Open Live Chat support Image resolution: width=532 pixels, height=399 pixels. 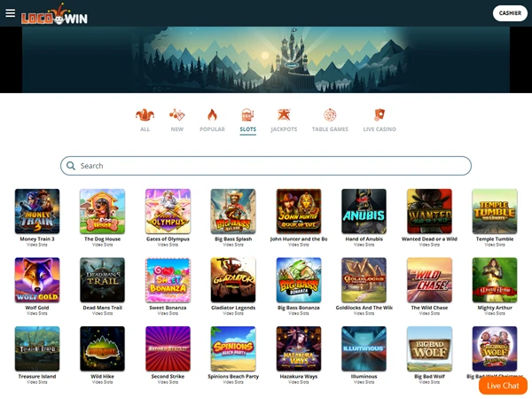pyautogui.click(x=503, y=386)
